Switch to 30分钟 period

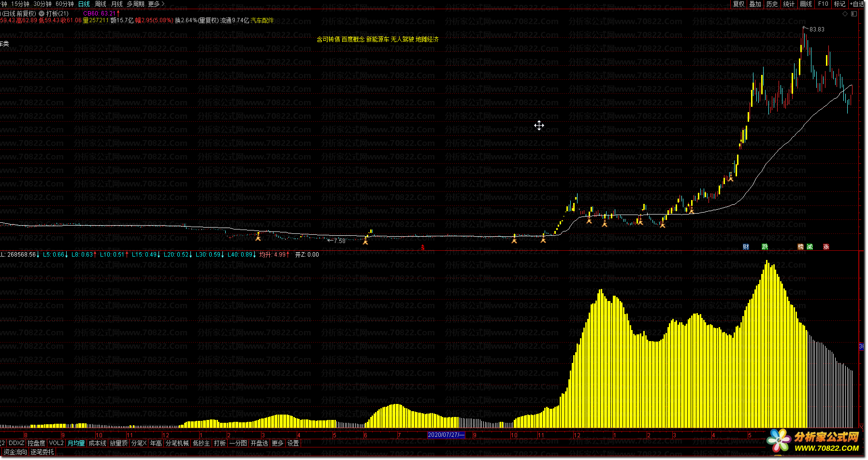tap(43, 4)
